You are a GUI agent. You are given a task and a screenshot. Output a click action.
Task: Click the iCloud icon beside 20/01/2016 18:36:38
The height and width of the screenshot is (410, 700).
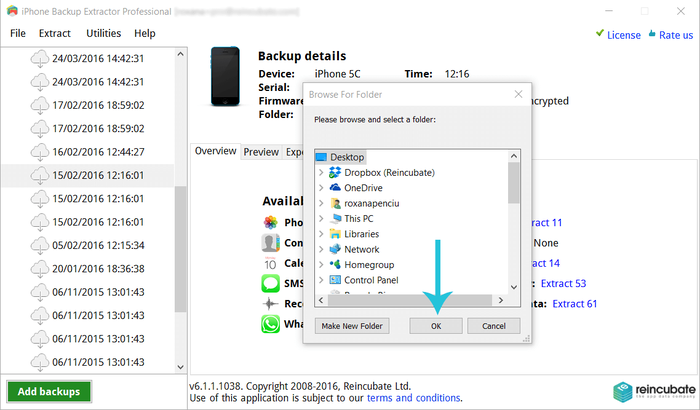(x=40, y=269)
